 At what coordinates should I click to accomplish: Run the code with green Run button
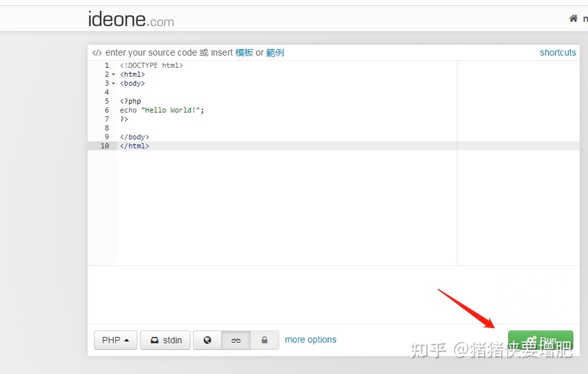[x=540, y=340]
